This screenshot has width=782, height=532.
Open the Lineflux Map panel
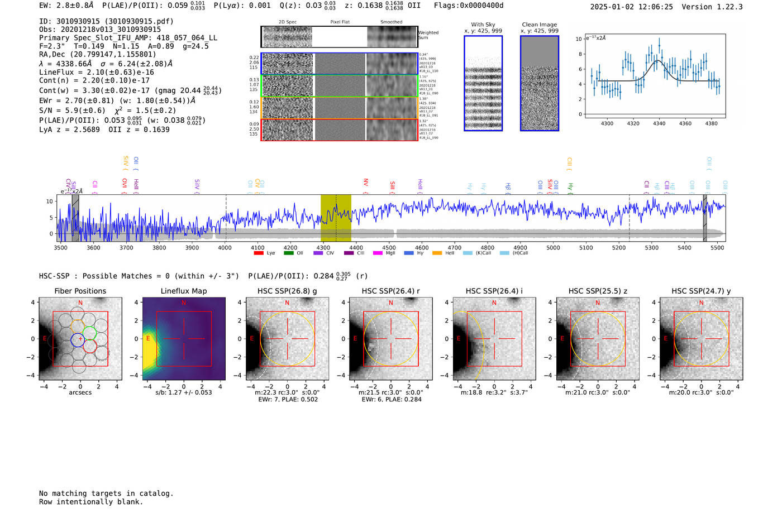[x=184, y=339]
